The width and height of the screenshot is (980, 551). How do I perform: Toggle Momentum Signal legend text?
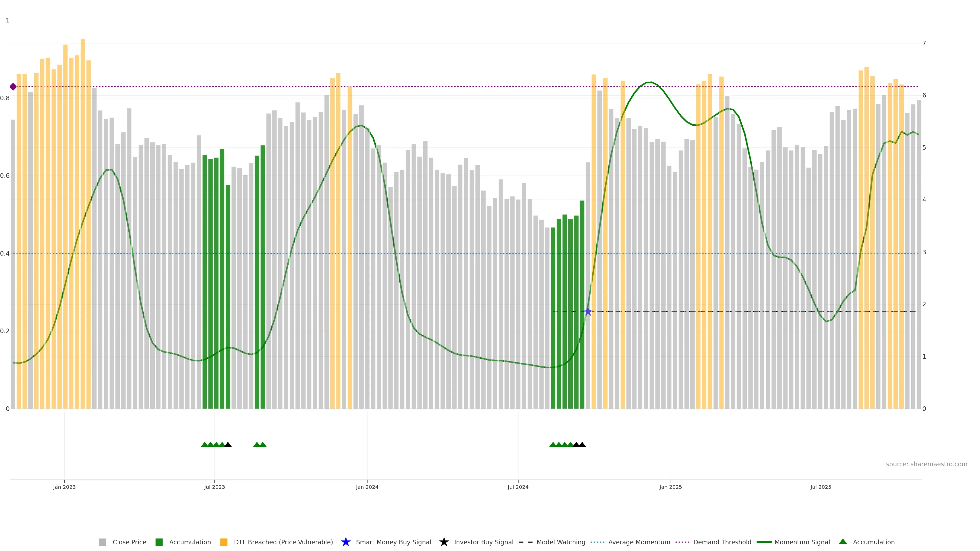802,542
